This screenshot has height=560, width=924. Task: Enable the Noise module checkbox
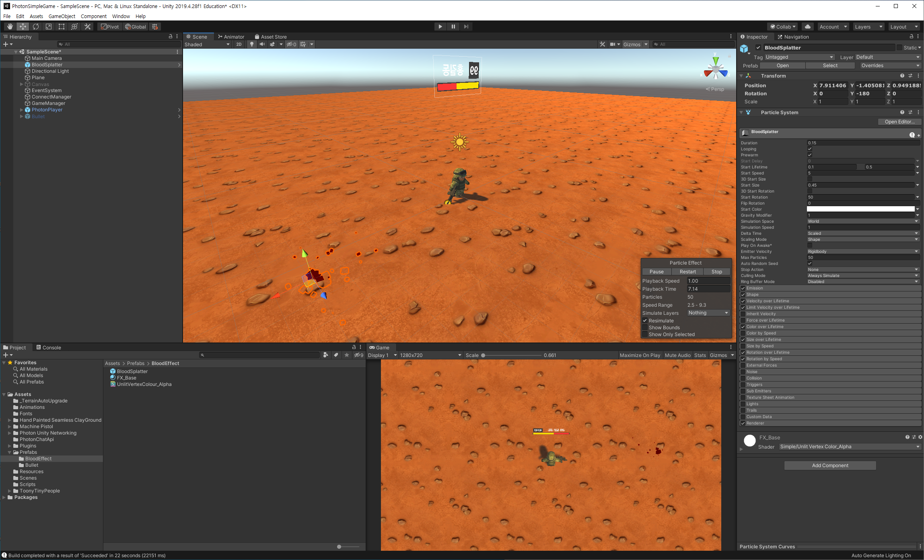pyautogui.click(x=743, y=372)
